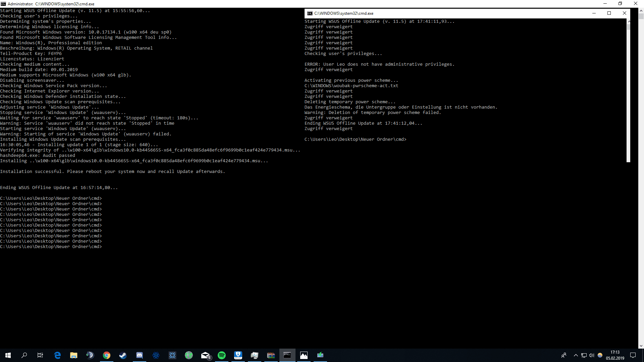Open the Action Center notifications icon
Screen dimensions: 644x362
[633, 355]
